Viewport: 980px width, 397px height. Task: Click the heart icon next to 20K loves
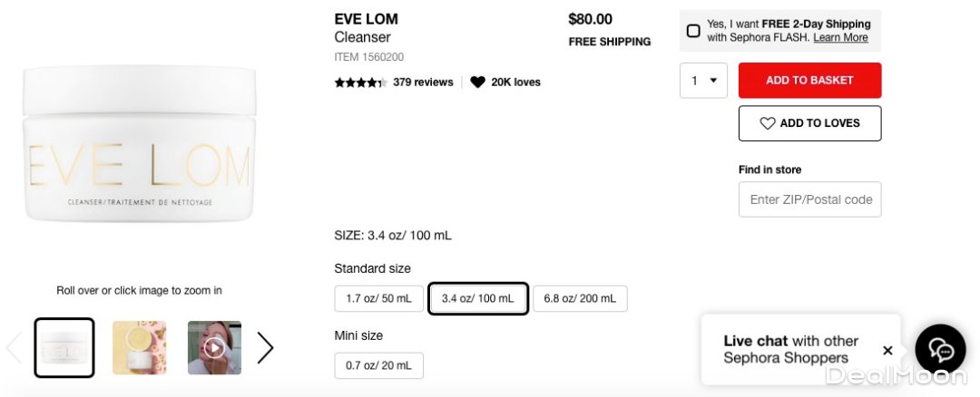point(477,82)
